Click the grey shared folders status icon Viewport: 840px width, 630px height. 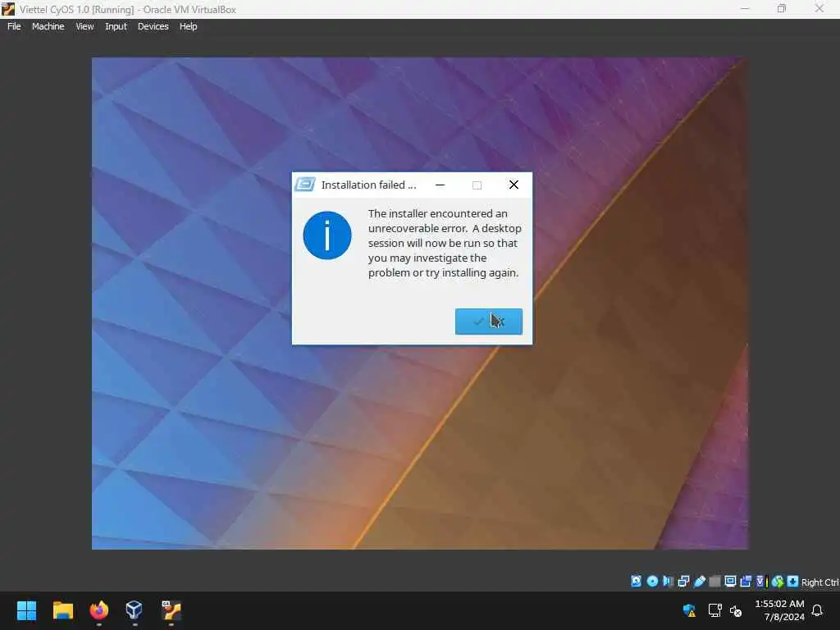[714, 582]
